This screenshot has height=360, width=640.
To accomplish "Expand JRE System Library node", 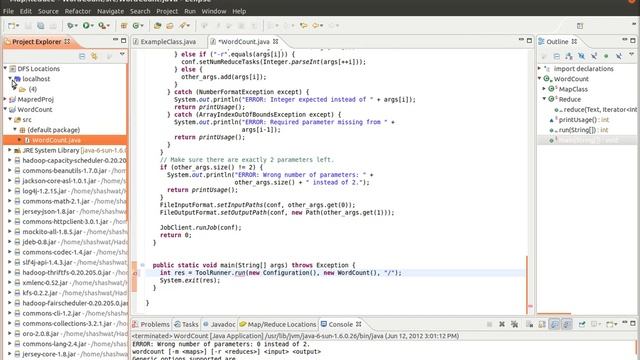I will 10,150.
